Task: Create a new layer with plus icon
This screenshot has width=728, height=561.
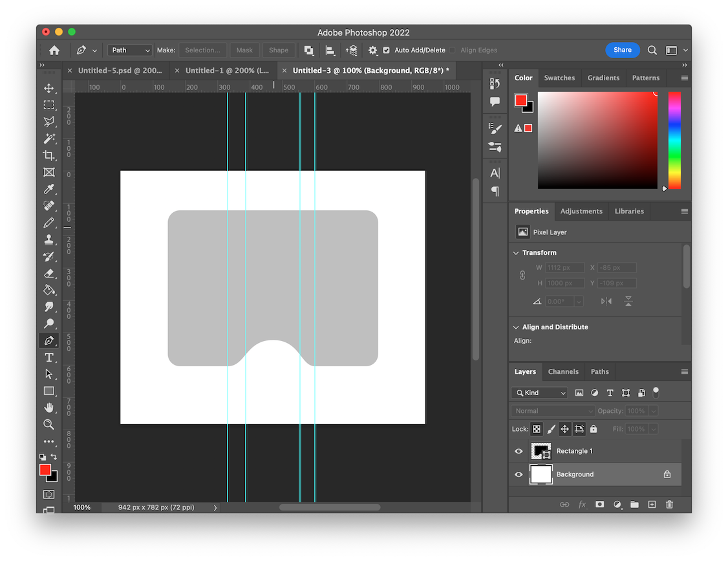Action: (652, 504)
